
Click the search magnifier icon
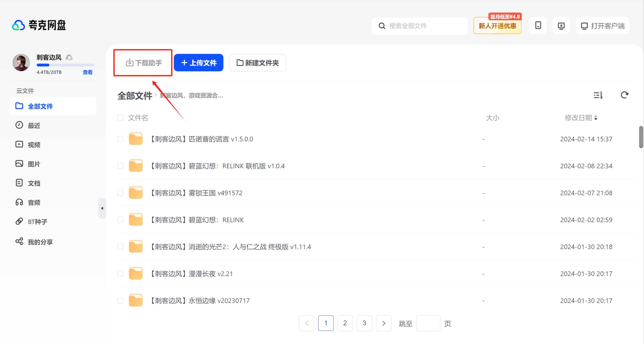(x=382, y=26)
